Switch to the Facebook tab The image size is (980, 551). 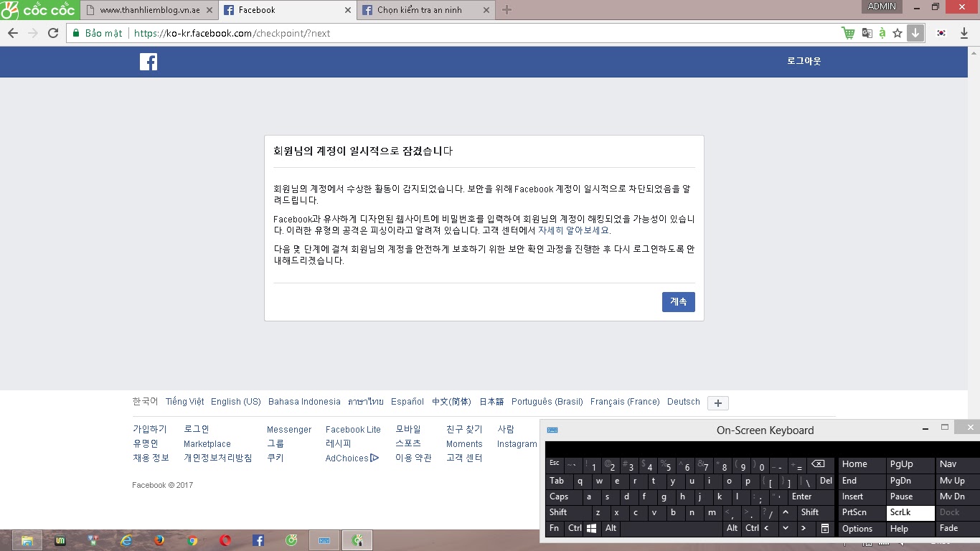(x=286, y=10)
